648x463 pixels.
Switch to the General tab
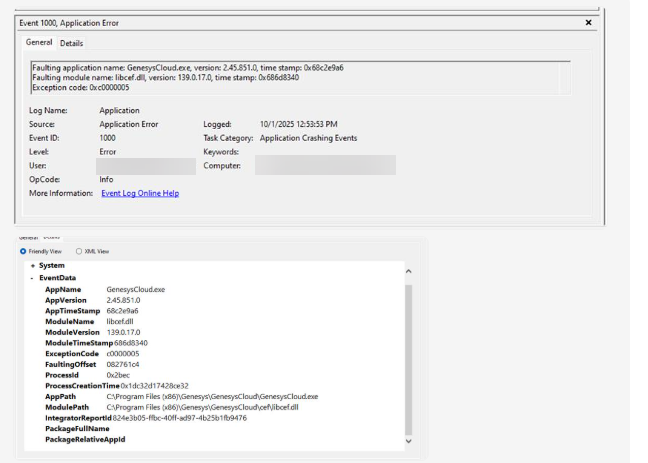tap(39, 42)
